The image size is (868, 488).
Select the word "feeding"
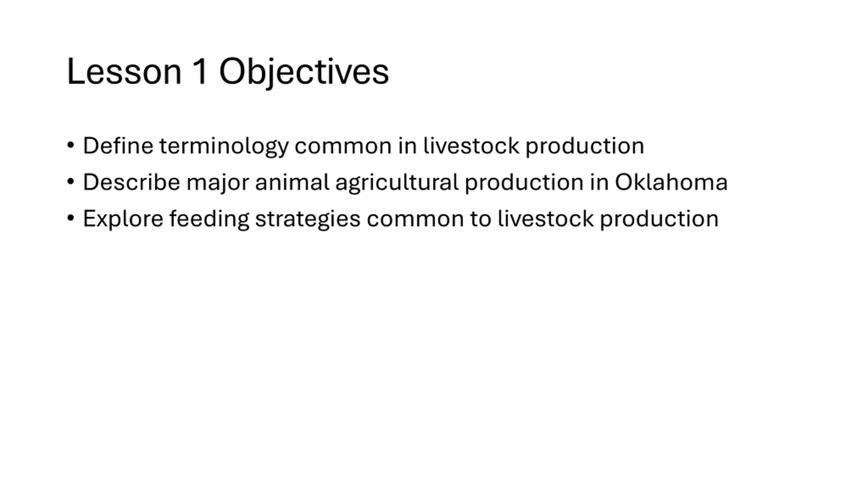[209, 220]
